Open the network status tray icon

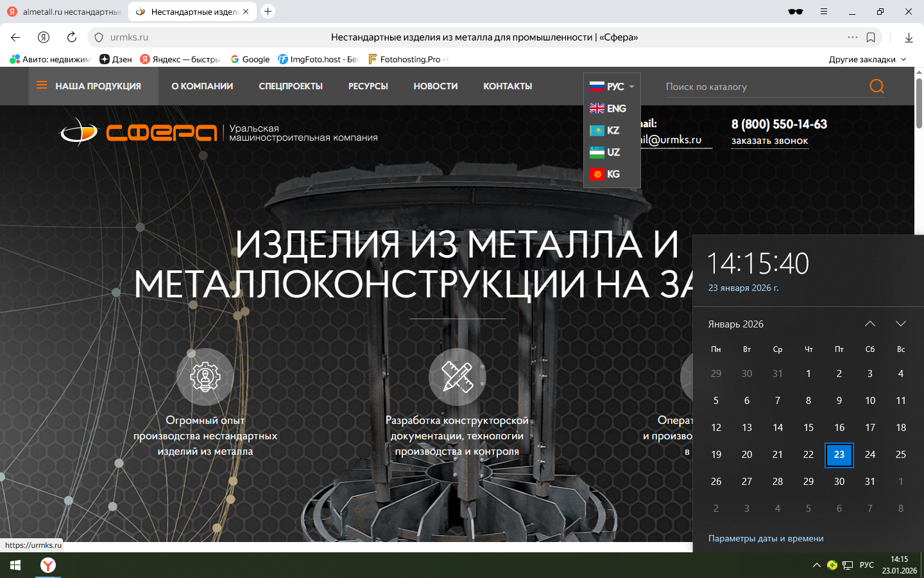coord(848,565)
